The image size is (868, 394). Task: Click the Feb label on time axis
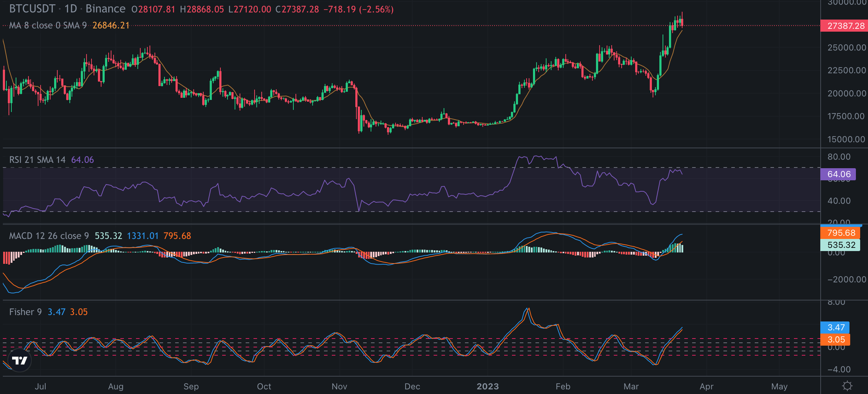tap(563, 387)
